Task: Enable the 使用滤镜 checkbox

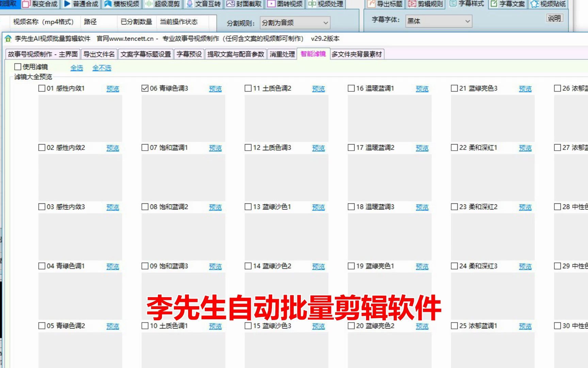Action: coord(18,67)
